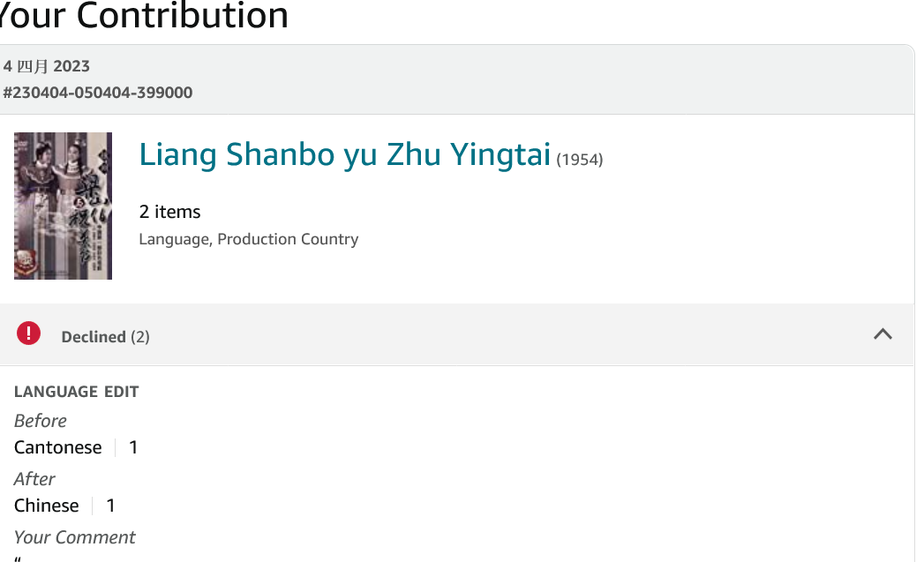The height and width of the screenshot is (562, 924).
Task: Select the submission reference number #230404-050404-399000
Action: click(x=98, y=93)
